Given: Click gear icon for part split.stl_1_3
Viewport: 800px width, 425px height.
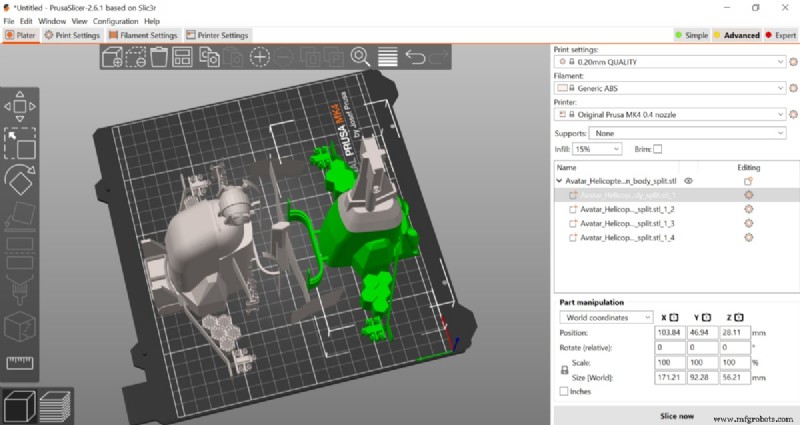Looking at the screenshot, I should [748, 223].
